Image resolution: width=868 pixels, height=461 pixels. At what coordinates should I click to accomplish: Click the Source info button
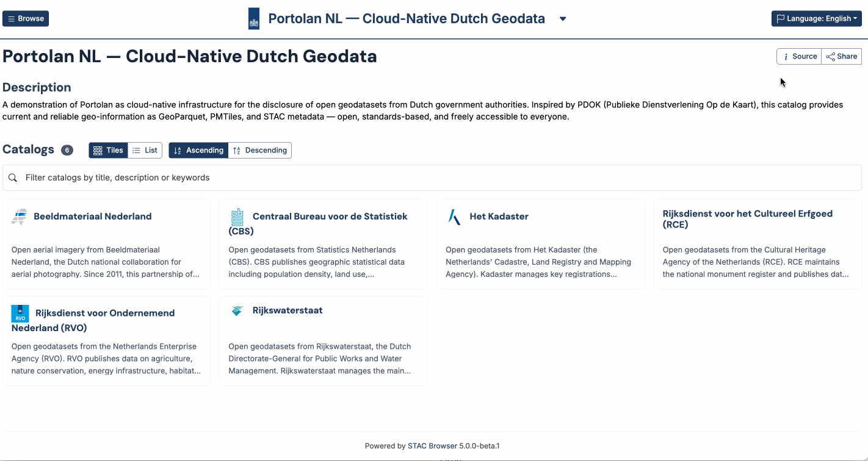[x=799, y=56]
